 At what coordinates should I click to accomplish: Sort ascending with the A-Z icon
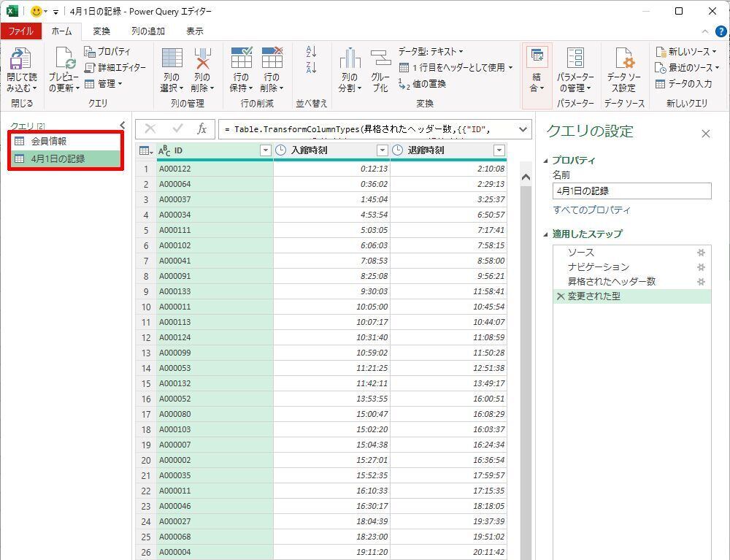(312, 51)
